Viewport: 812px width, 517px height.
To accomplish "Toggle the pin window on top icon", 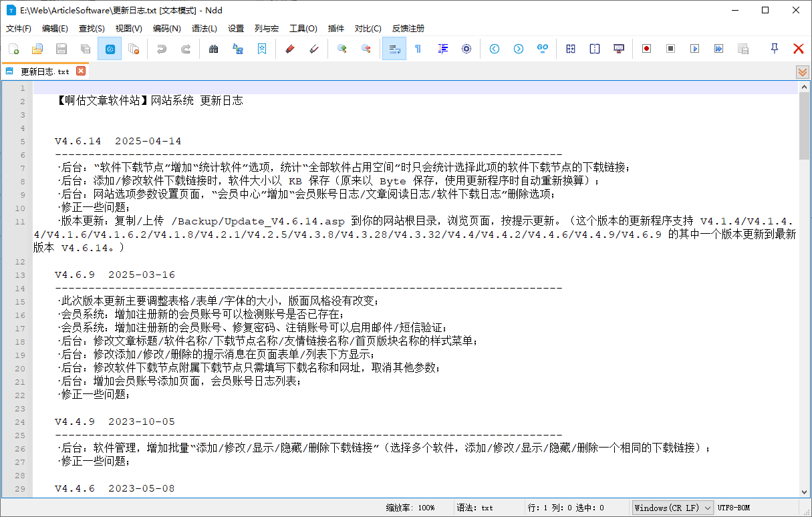I will 775,49.
